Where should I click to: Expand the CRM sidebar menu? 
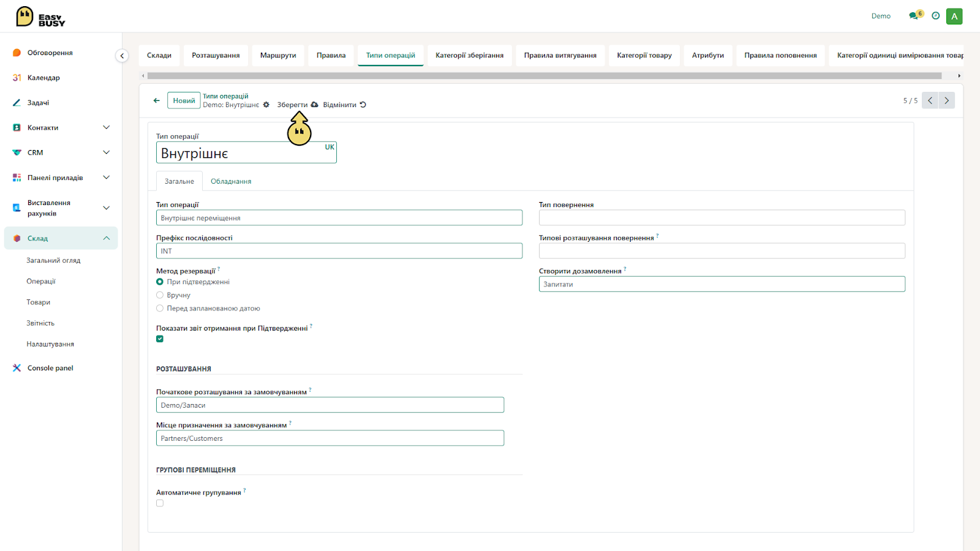106,152
